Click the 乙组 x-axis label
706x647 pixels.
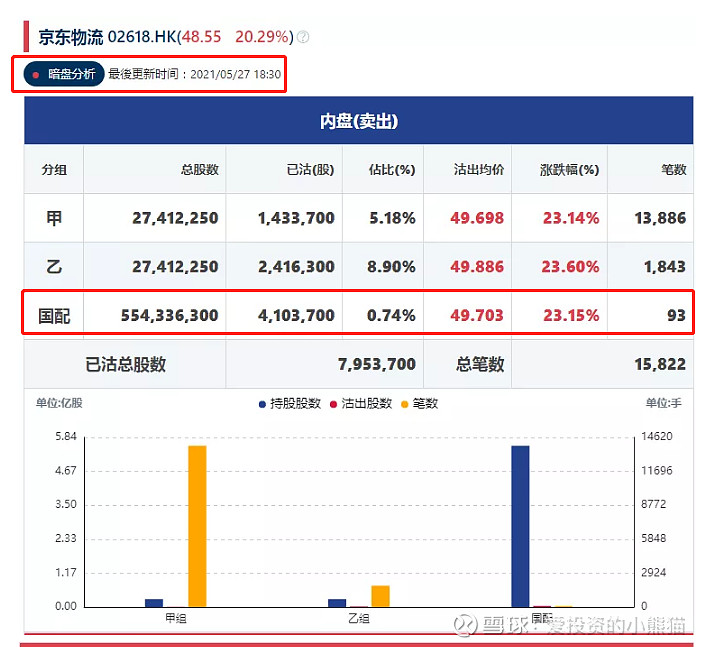coord(359,618)
